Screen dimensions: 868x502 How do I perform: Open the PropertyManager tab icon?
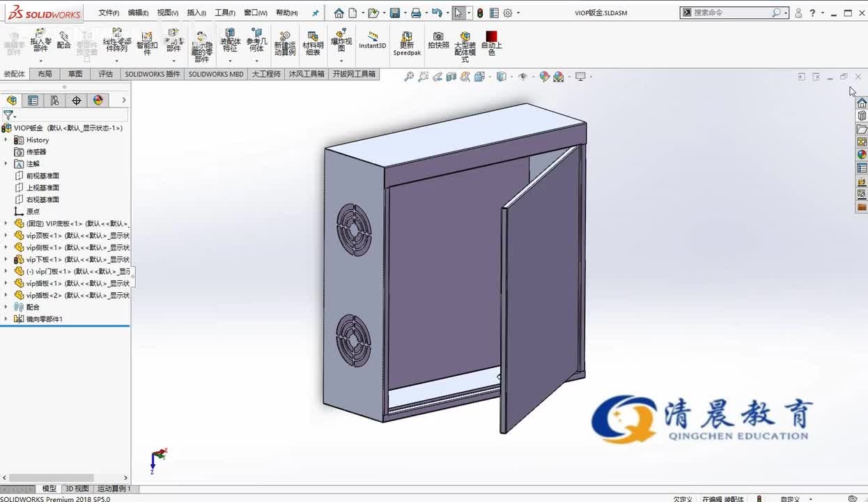[33, 100]
